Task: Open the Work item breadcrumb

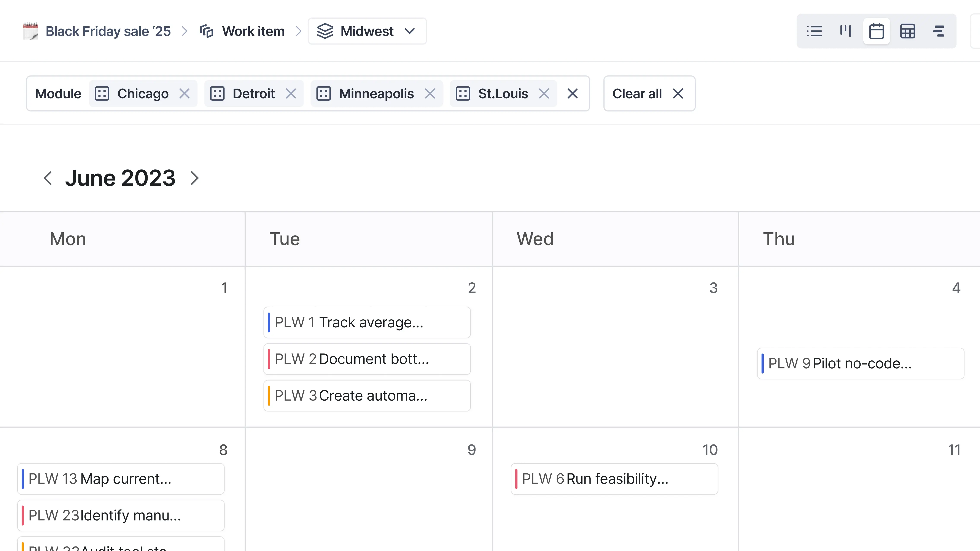Action: pyautogui.click(x=253, y=31)
